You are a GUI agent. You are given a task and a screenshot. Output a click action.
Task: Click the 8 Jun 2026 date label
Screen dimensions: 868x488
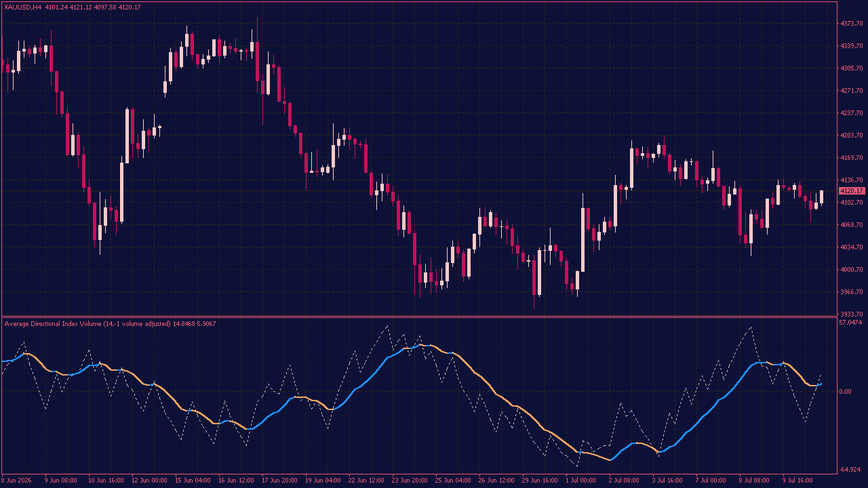pyautogui.click(x=16, y=481)
